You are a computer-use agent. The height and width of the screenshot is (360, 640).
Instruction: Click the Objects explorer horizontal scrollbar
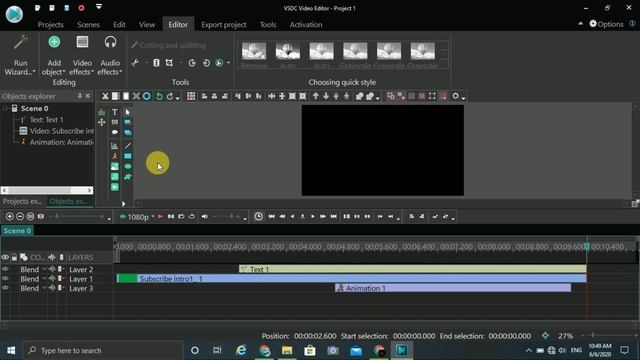47,190
